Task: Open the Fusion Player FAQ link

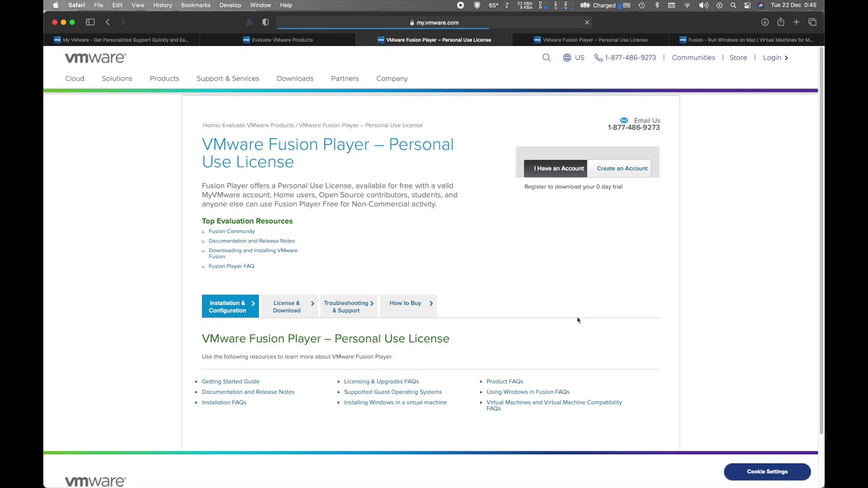Action: pos(231,266)
